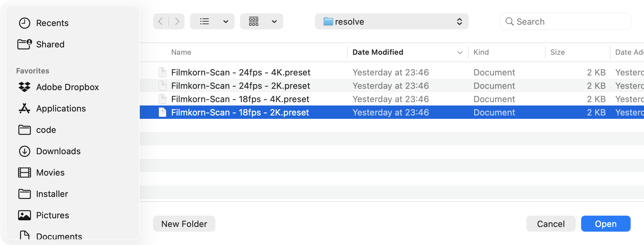This screenshot has width=644, height=245.
Task: Go to Downloads in sidebar
Action: (49, 151)
